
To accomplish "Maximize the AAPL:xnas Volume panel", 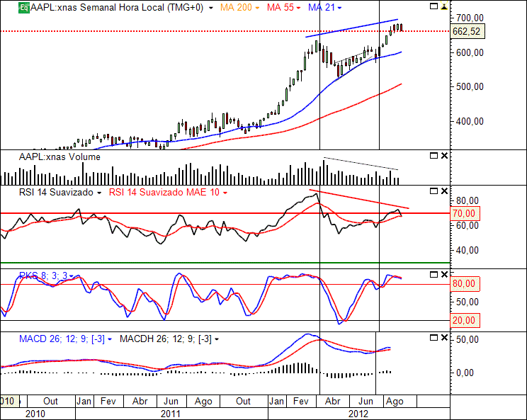I will [x=434, y=156].
